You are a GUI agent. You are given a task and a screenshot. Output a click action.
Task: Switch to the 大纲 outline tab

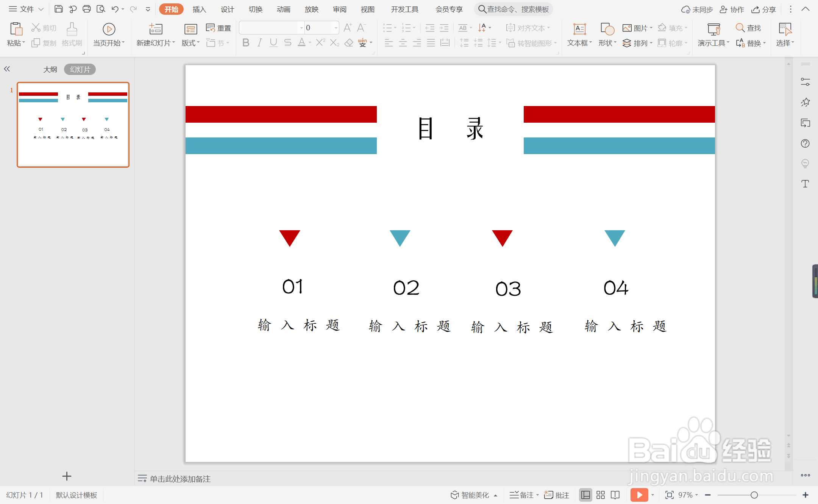(x=50, y=69)
